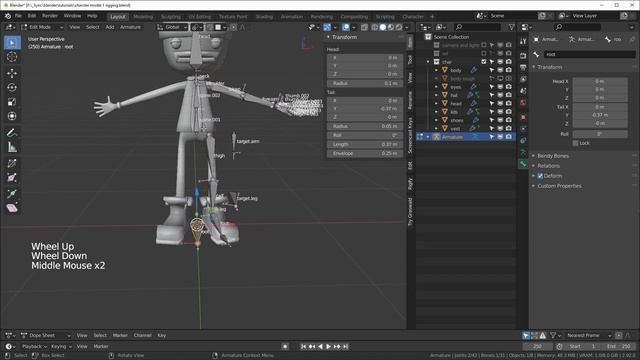Select the Annotate tool
The height and width of the screenshot is (360, 640).
[x=12, y=133]
